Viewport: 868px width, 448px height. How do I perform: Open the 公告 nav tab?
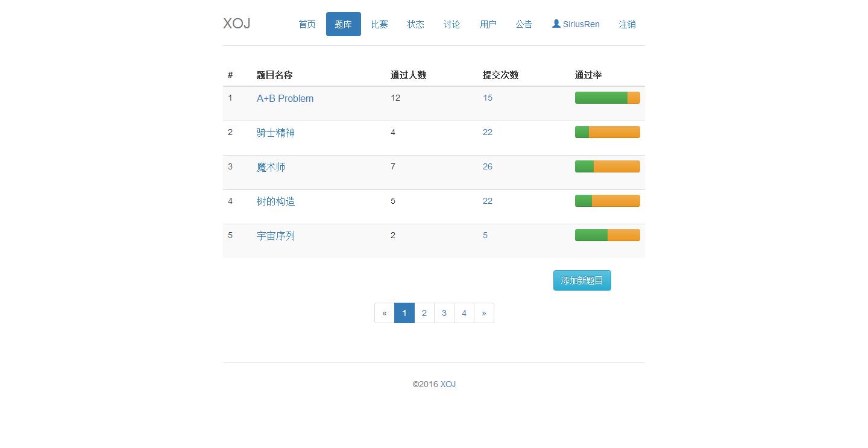[524, 24]
